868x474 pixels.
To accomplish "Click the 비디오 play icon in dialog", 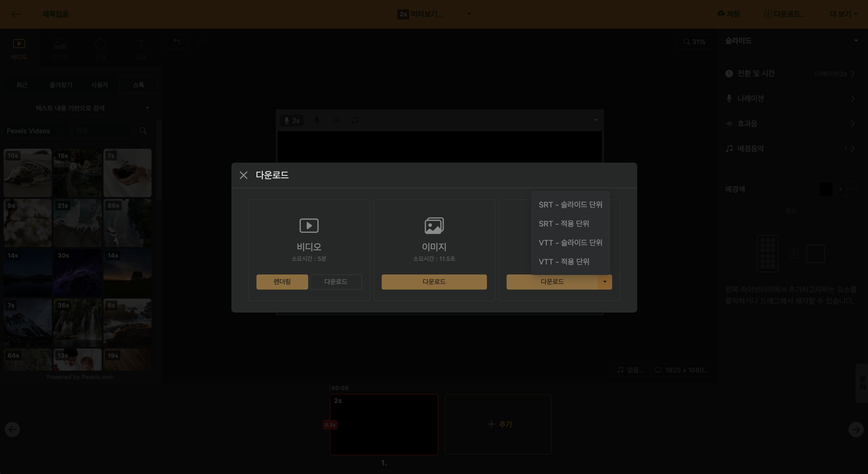I will coord(309,226).
